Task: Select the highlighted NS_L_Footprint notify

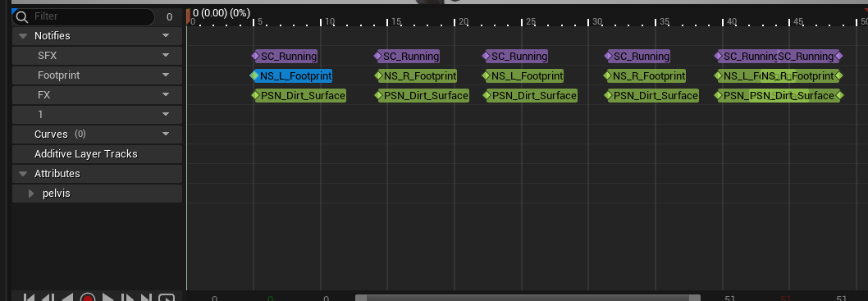Action: coord(292,75)
